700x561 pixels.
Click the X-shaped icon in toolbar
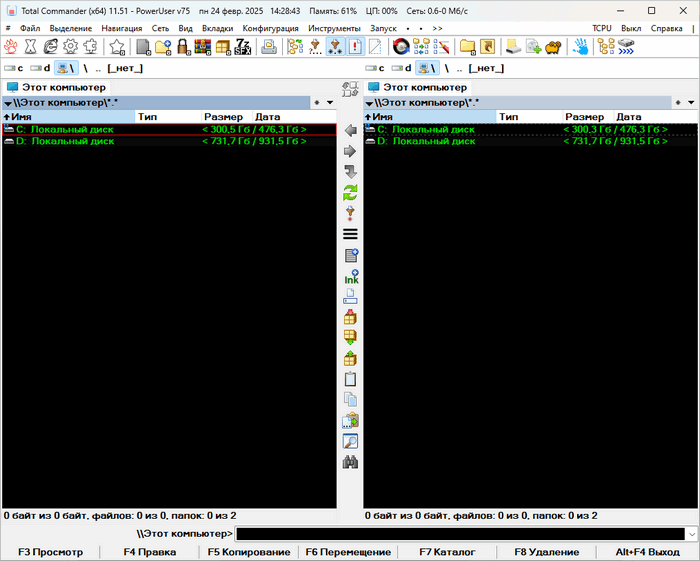[x=30, y=46]
